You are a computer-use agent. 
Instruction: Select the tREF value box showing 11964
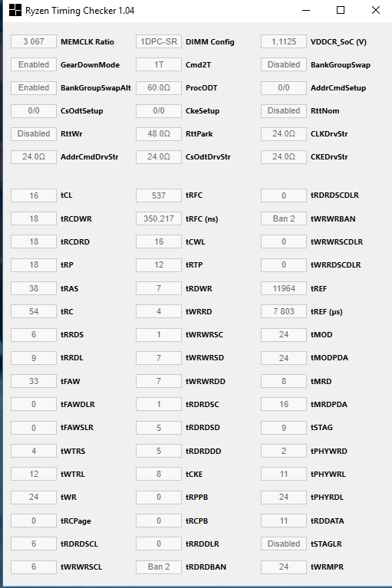(284, 288)
